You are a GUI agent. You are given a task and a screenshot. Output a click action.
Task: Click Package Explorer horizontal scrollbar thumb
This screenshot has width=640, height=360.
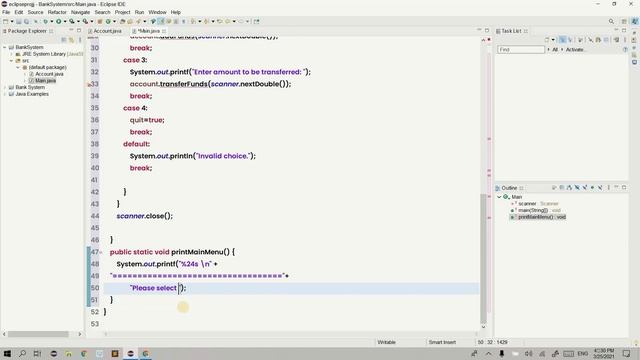tap(38, 334)
